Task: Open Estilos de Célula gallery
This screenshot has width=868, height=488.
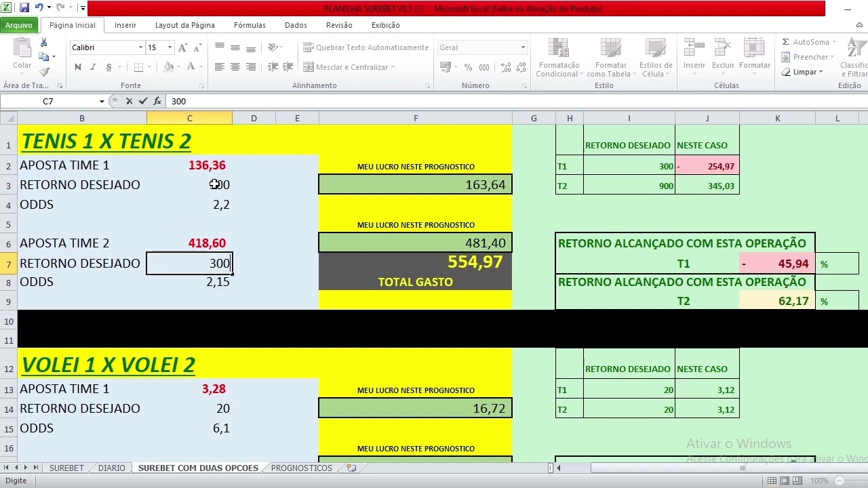Action: tap(656, 58)
